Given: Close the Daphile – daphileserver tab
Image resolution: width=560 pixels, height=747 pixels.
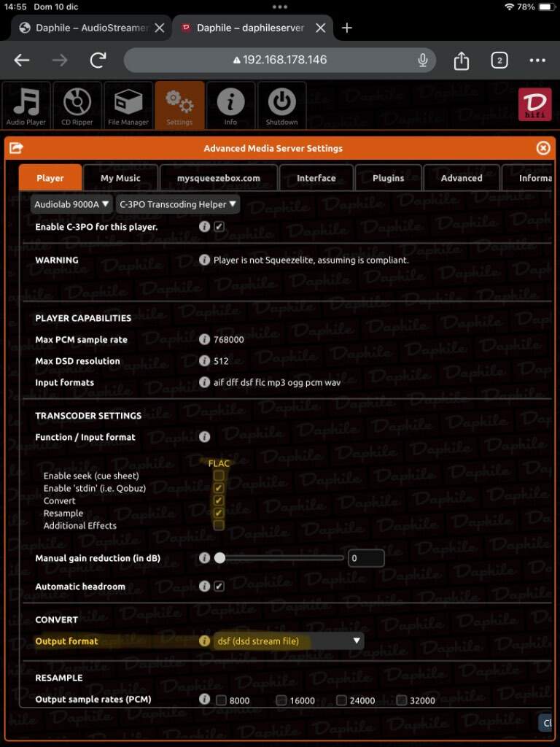Looking at the screenshot, I should click(321, 28).
